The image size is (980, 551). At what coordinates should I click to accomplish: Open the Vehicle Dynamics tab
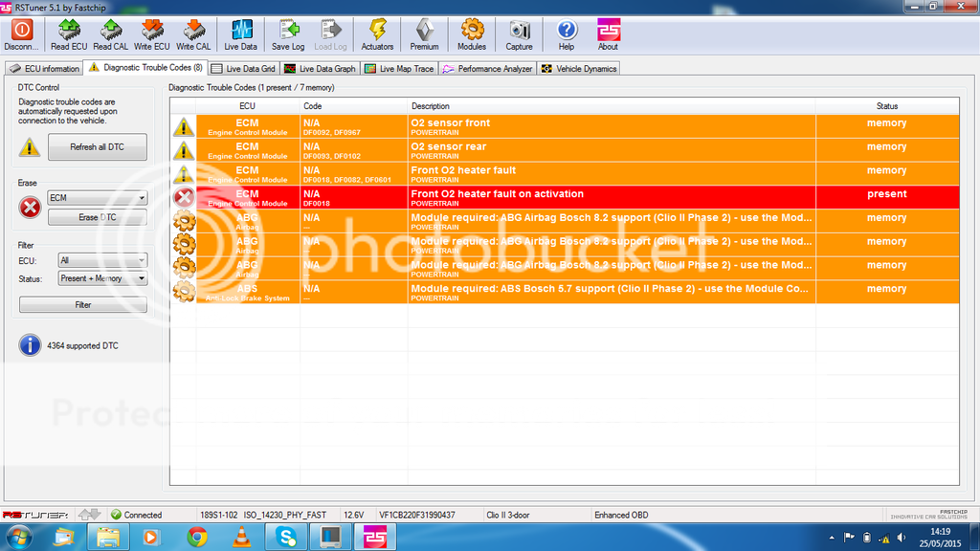tap(579, 69)
